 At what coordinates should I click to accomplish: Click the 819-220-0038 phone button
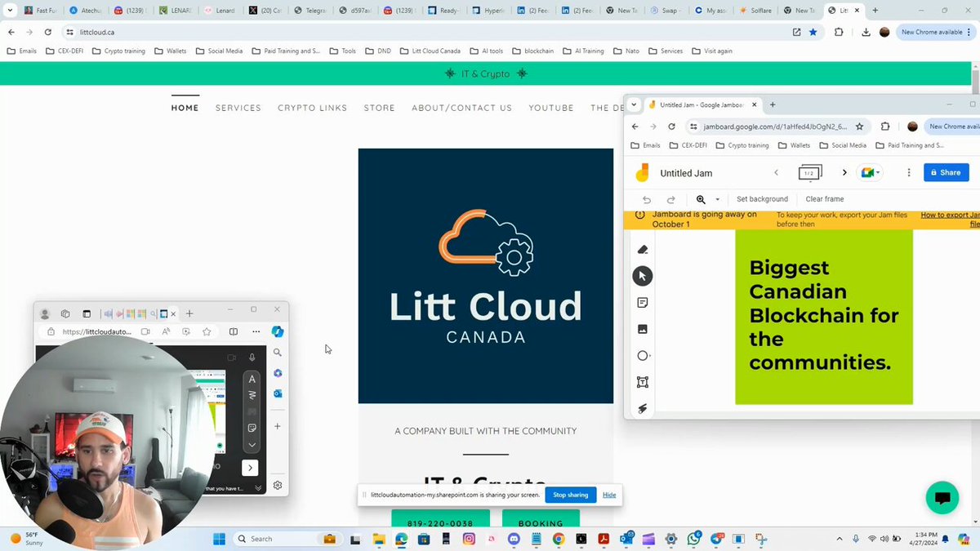pyautogui.click(x=440, y=519)
